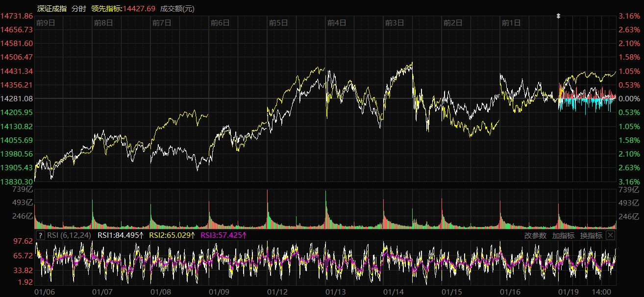Click 换指标 to switch indicator
644x297 pixels.
coord(591,235)
